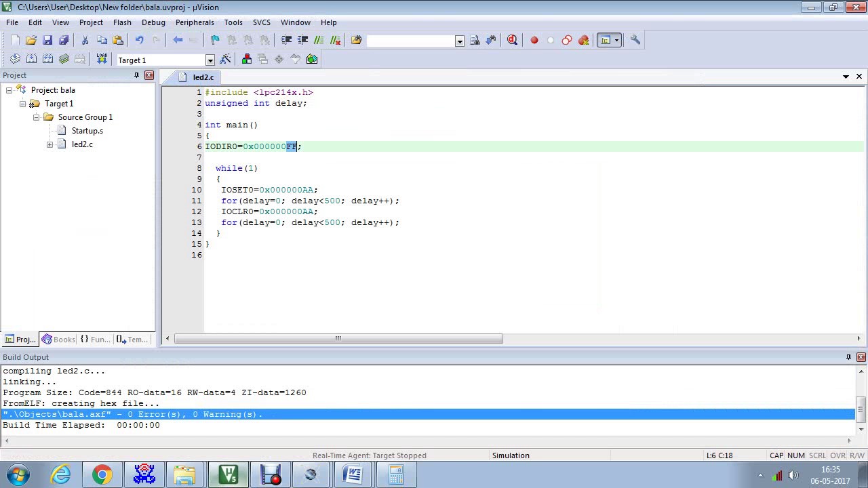The image size is (868, 488).
Task: Select the '0 Error(s), 0 Warning(s)' output line
Action: click(429, 414)
